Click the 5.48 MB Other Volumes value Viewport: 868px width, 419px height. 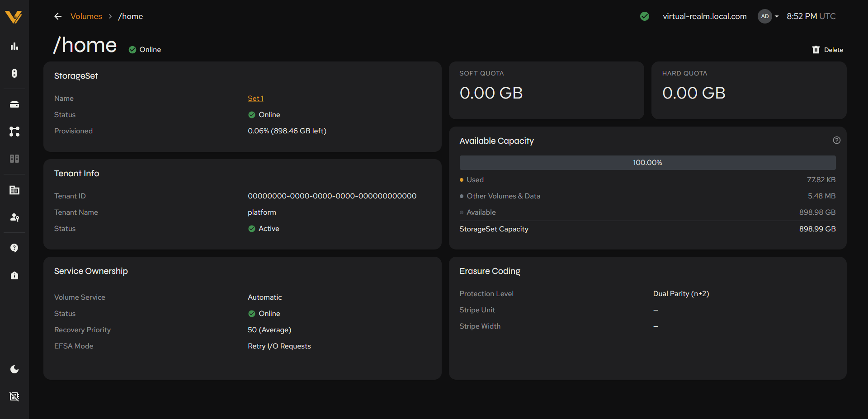821,196
